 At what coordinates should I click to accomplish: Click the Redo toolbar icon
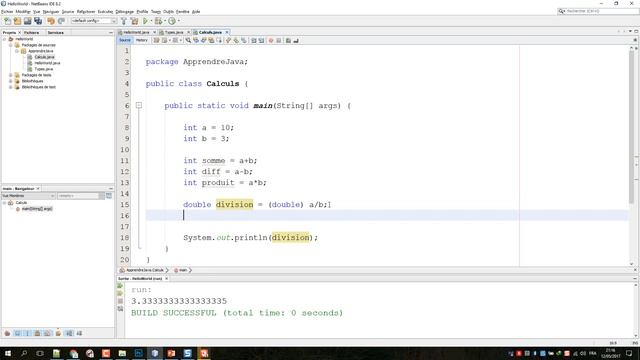click(61, 21)
